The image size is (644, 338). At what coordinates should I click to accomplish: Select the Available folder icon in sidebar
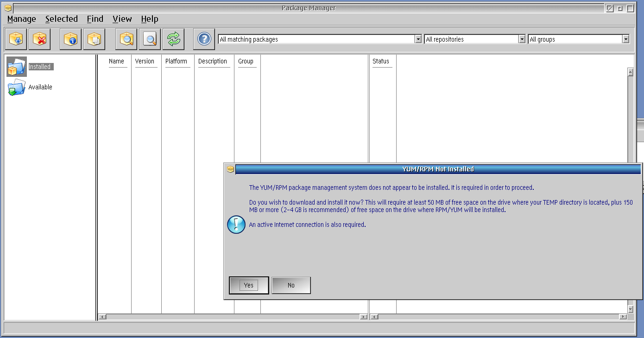(x=17, y=87)
